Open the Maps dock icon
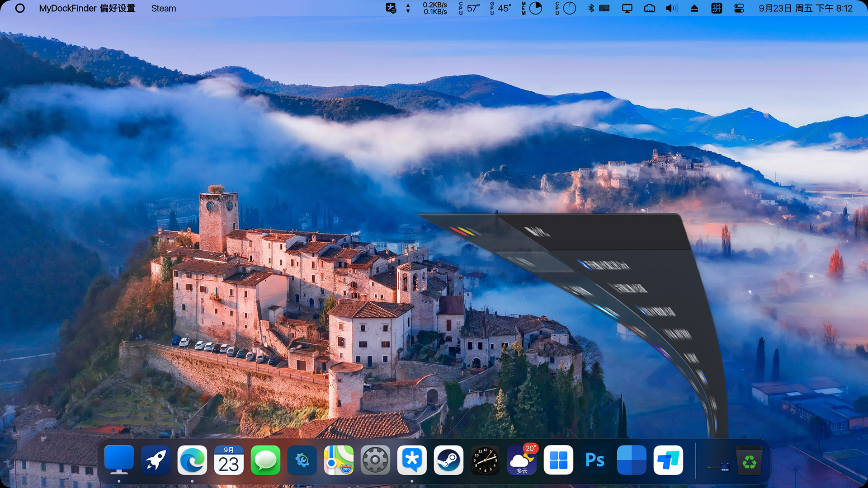 click(x=339, y=460)
